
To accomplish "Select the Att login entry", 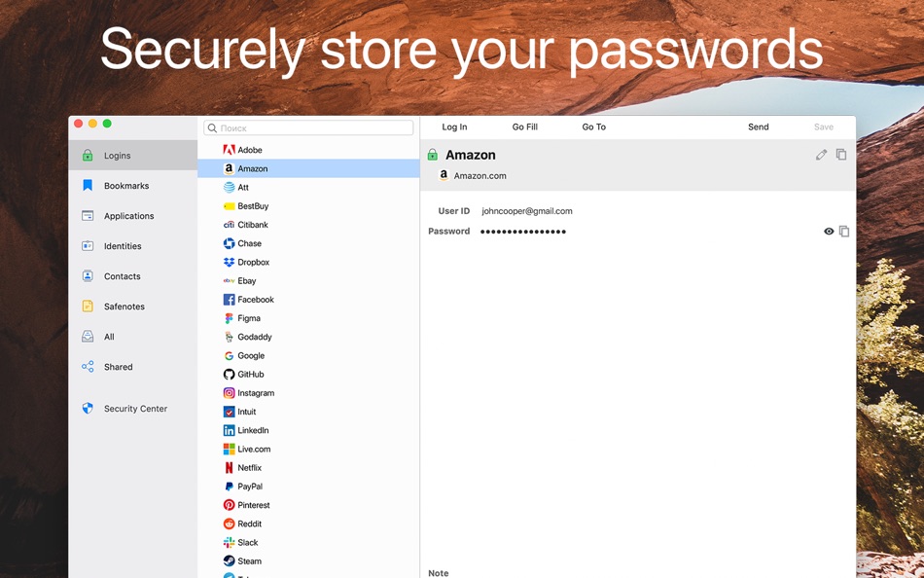I will [308, 187].
